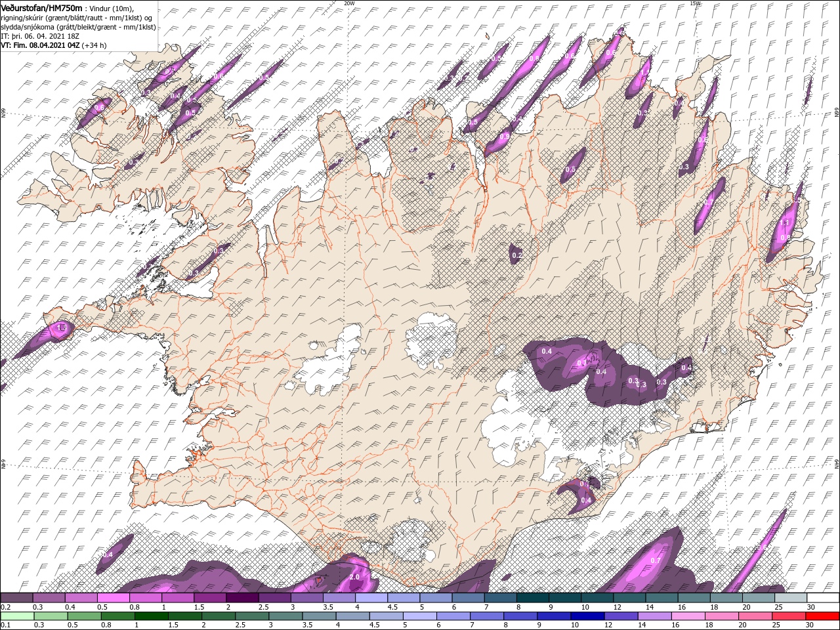Click the 'IT: þri. 06. 04. 2021 18Z' line
This screenshot has height=630, width=840.
tap(40, 36)
